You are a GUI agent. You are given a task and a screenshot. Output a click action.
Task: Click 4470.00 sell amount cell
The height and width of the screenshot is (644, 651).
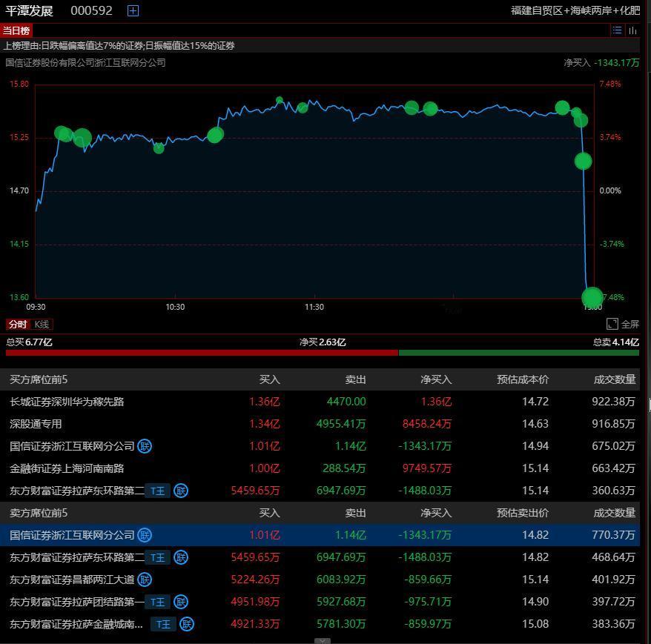(346, 402)
